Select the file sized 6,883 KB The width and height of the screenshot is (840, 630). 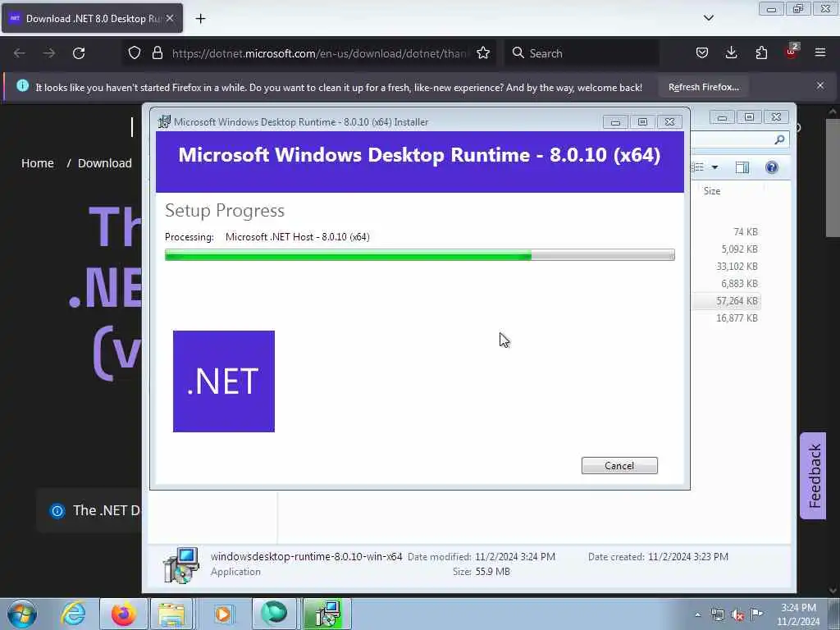[x=739, y=283]
